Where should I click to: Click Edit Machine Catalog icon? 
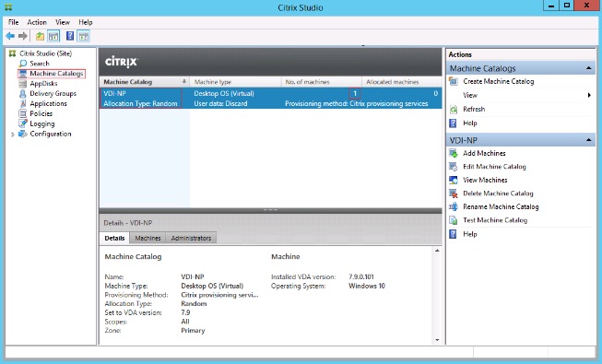click(x=454, y=167)
